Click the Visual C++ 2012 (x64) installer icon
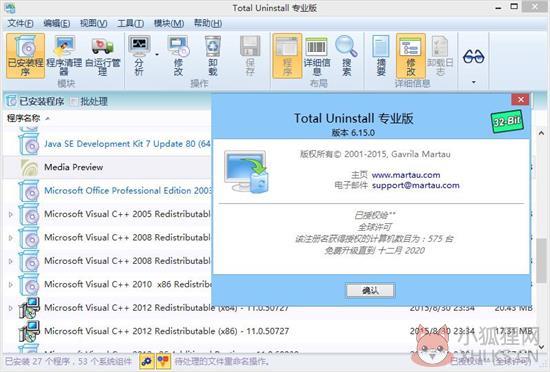550x372 pixels. (29, 307)
